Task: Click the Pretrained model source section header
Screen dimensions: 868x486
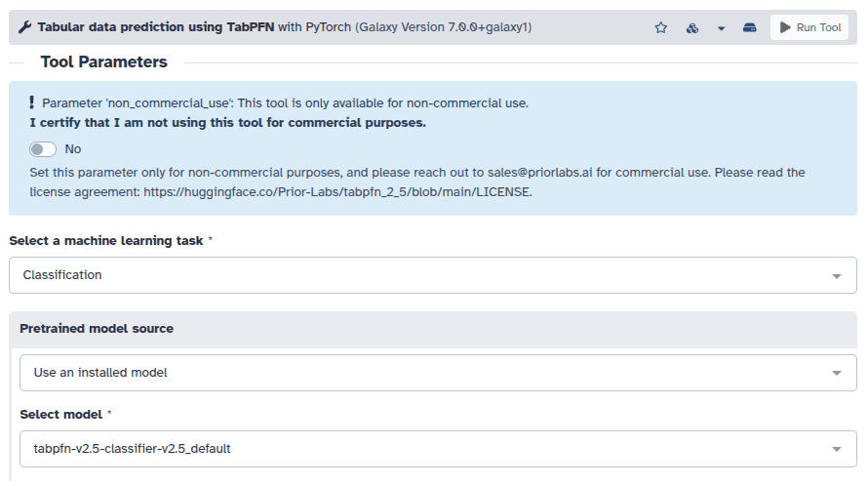Action: (433, 329)
